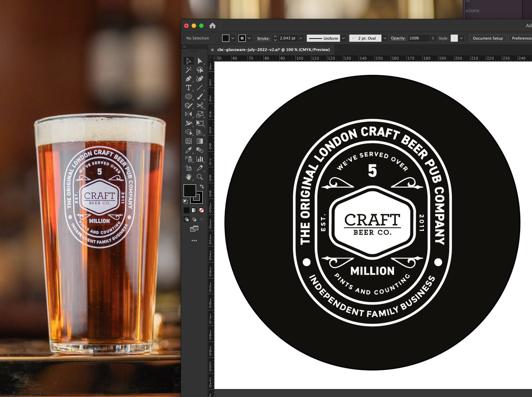The width and height of the screenshot is (532, 397).
Task: Switch paint mode to solid Color
Action: point(187,210)
